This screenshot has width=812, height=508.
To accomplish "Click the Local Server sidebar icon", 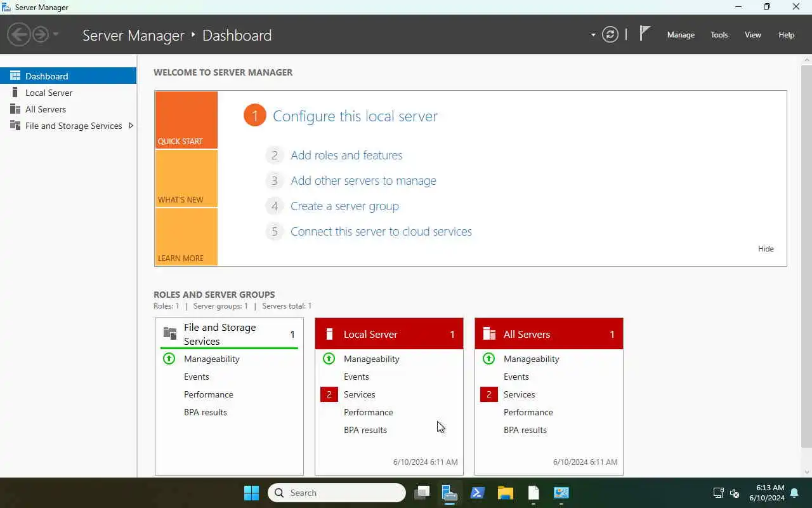I will (15, 92).
